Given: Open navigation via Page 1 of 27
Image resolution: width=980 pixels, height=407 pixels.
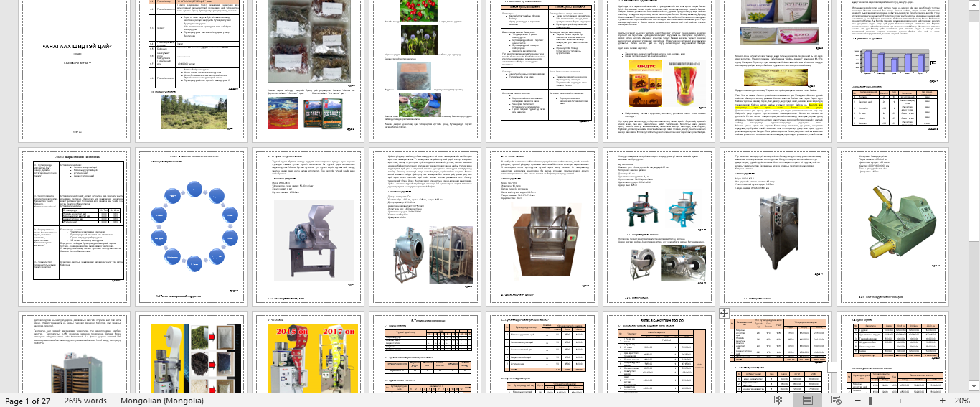Looking at the screenshot, I should click(27, 401).
